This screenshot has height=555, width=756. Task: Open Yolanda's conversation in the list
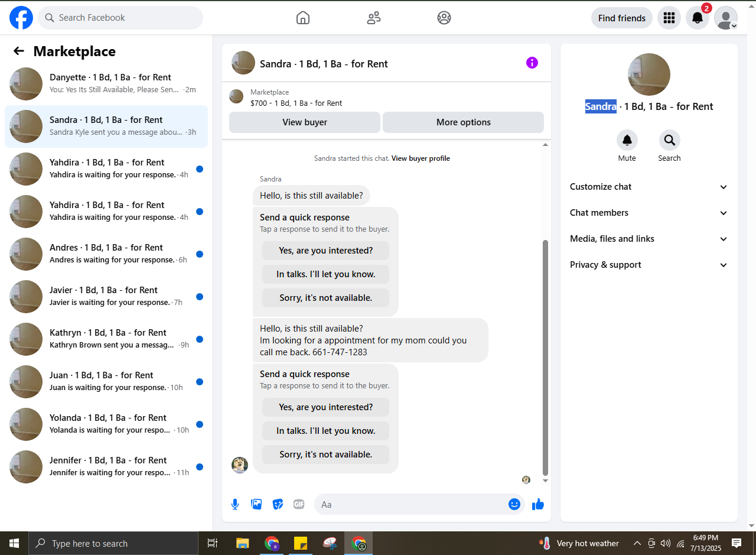tap(106, 424)
